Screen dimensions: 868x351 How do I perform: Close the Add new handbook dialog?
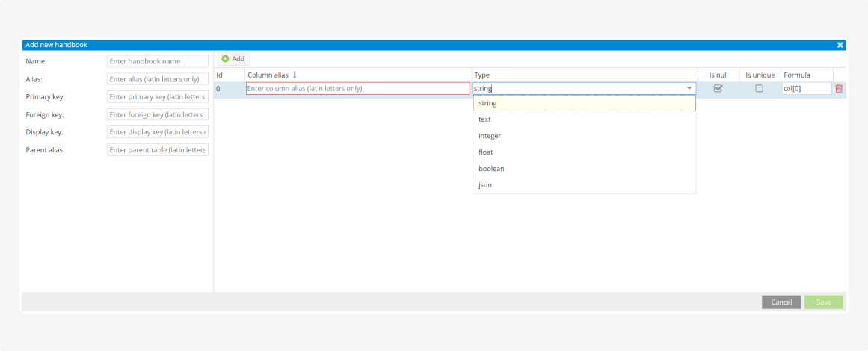(x=840, y=45)
